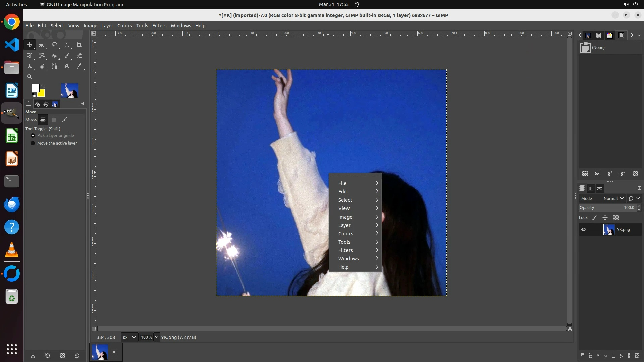Screen dimensions: 644x362
Task: Open the px units dropdown in status bar
Action: click(129, 337)
